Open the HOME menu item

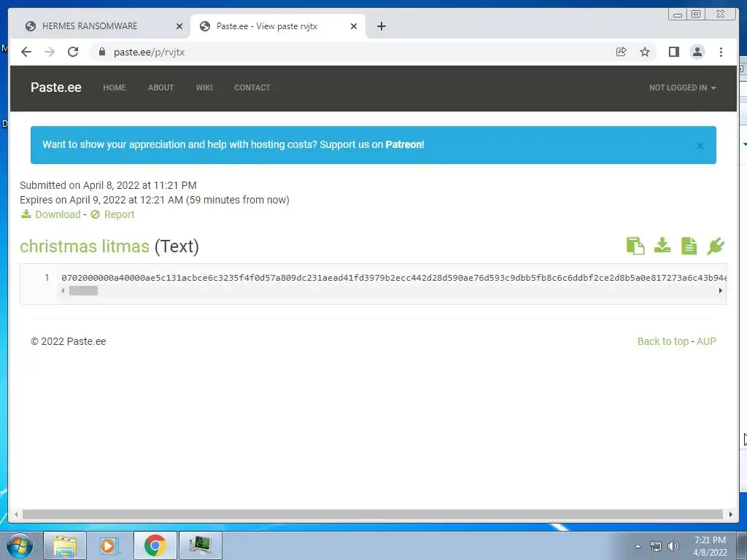[115, 87]
